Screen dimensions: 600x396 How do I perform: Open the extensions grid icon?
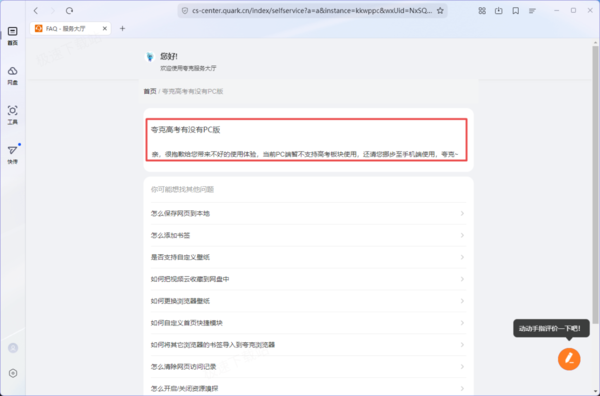pyautogui.click(x=482, y=11)
